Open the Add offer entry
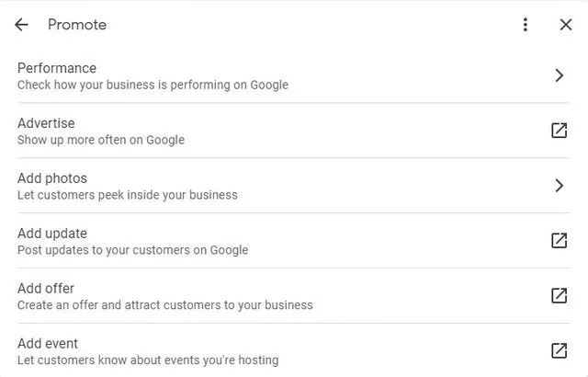588x377 pixels. (x=294, y=295)
